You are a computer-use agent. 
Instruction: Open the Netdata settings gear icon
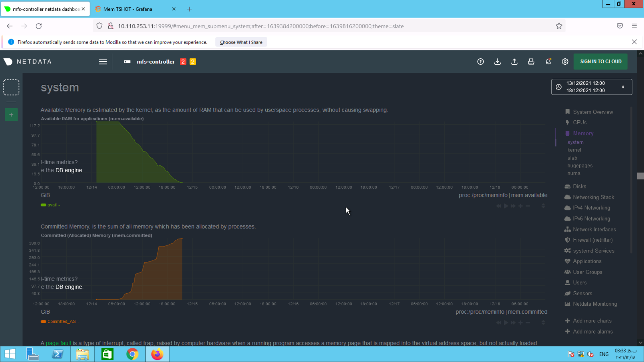point(565,62)
